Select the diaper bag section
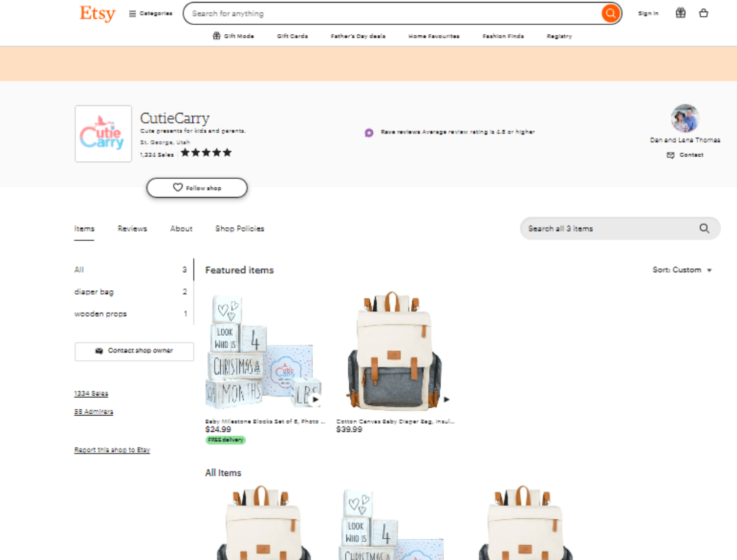This screenshot has height=560, width=737. click(131, 292)
